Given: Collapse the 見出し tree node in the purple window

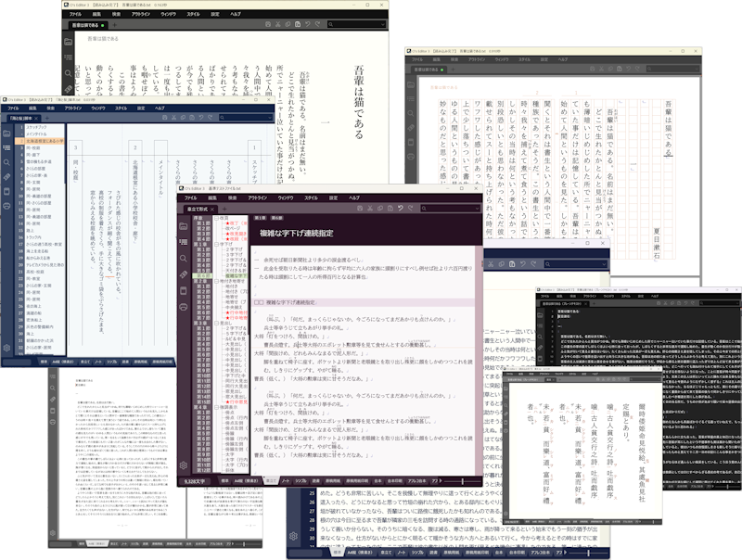Looking at the screenshot, I should click(217, 323).
